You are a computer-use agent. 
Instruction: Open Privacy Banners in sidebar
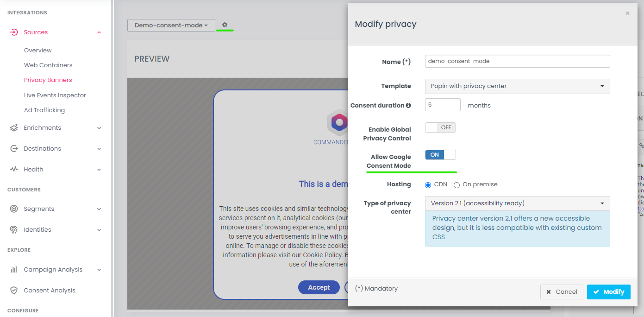click(48, 80)
